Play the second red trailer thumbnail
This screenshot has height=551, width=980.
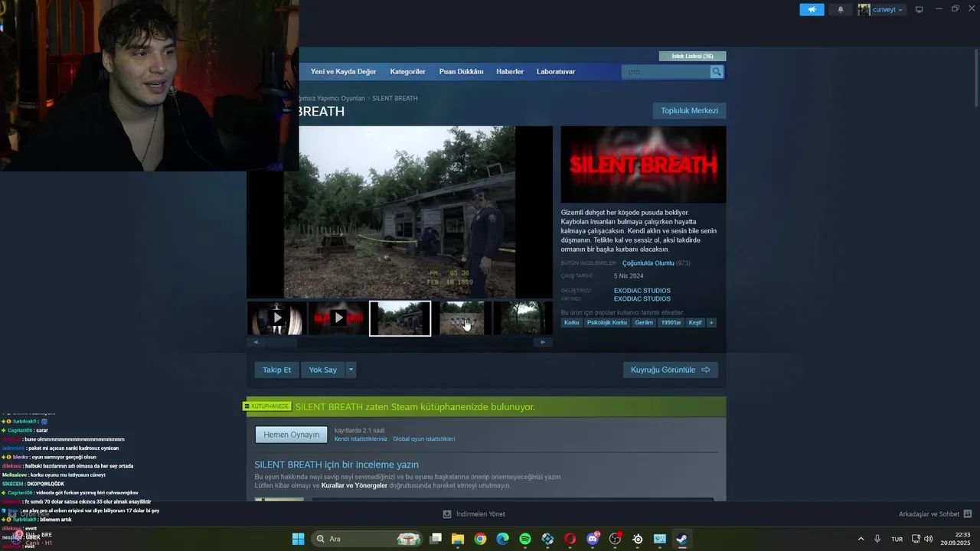(x=338, y=318)
